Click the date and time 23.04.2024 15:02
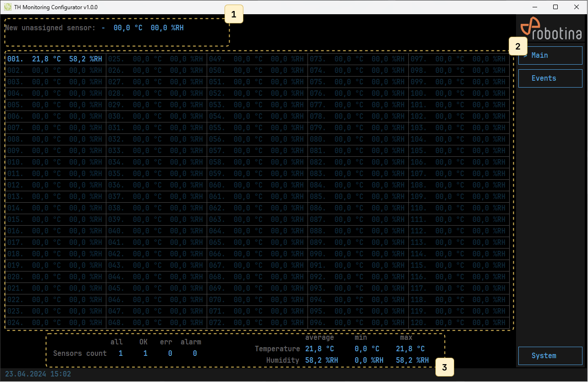This screenshot has width=588, height=382. pos(38,374)
